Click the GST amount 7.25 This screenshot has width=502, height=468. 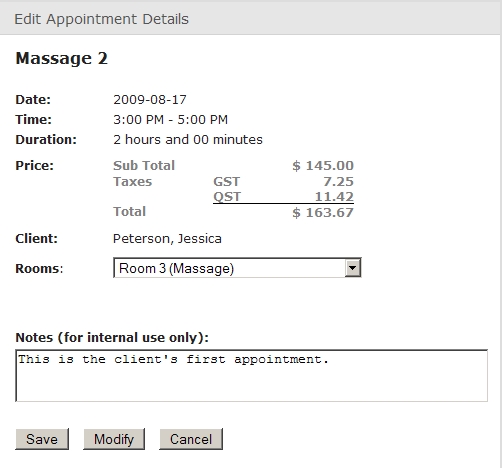point(338,182)
